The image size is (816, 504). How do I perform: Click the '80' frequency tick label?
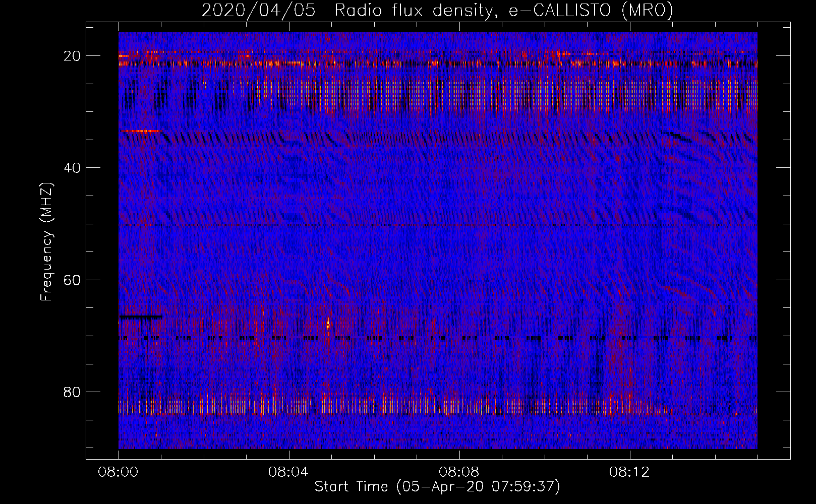click(73, 392)
